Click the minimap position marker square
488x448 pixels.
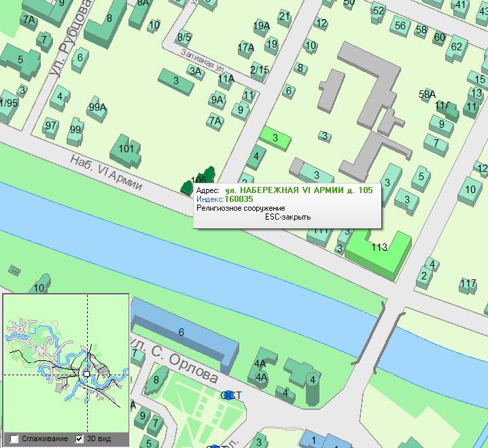[86, 374]
